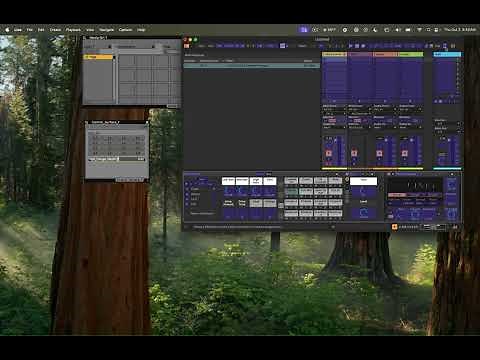
Task: Click the Play button in Live transport
Action: click(351, 46)
